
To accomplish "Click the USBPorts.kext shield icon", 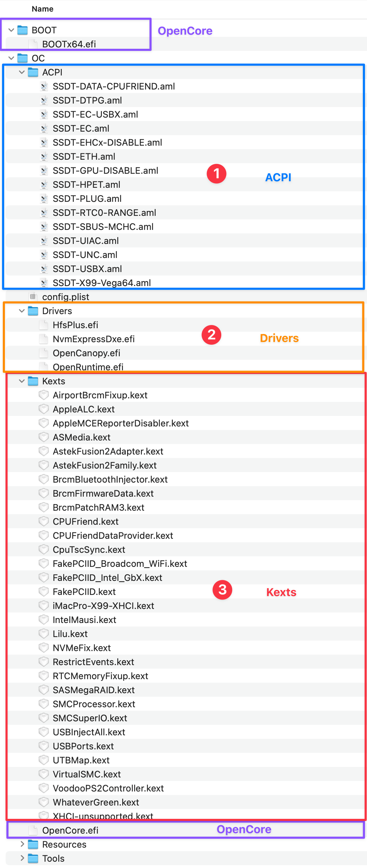I will (x=44, y=746).
